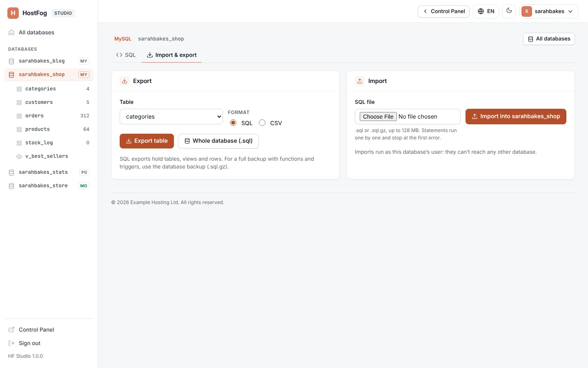Open the products table
588x368 pixels.
53,129
